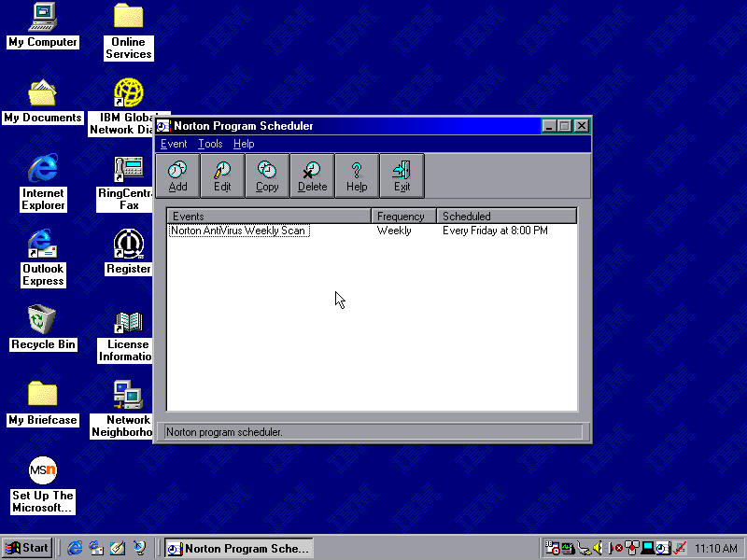Hit the Delete event toolbar icon

pyautogui.click(x=312, y=175)
